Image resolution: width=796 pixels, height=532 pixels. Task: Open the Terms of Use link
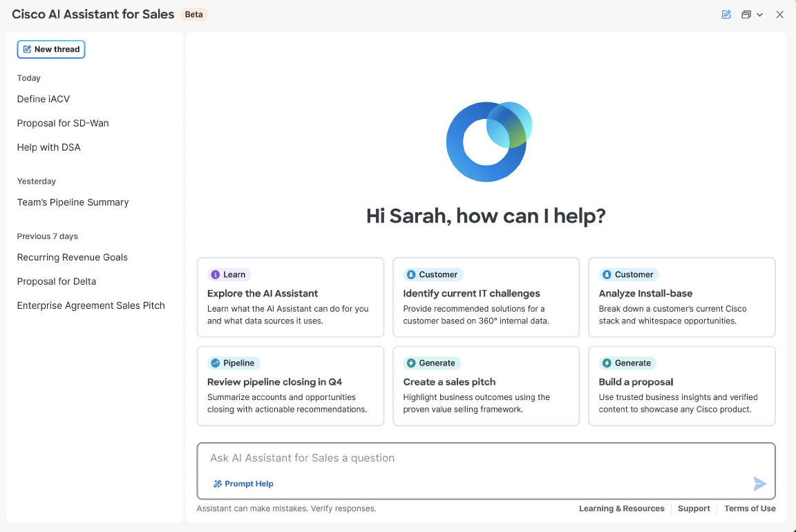[750, 509]
